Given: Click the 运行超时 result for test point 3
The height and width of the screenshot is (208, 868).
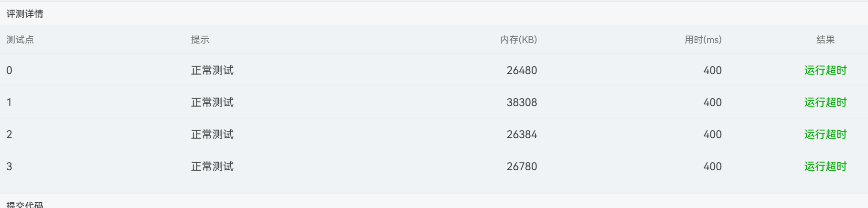Looking at the screenshot, I should tap(825, 166).
